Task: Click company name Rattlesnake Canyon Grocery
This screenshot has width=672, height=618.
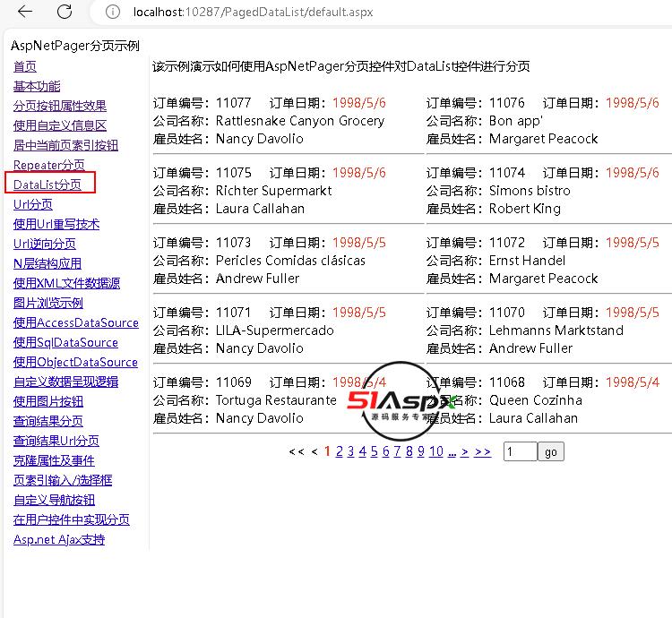Action: click(x=300, y=121)
